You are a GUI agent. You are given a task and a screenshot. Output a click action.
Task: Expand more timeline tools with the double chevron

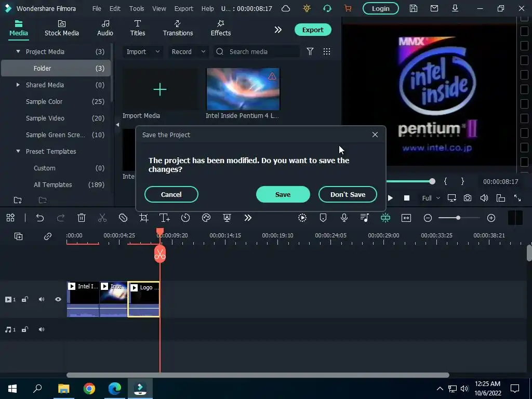248,218
